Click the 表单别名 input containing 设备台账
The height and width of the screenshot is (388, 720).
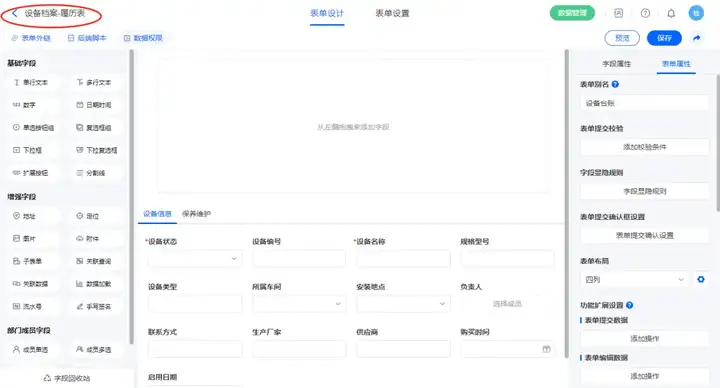pyautogui.click(x=645, y=103)
